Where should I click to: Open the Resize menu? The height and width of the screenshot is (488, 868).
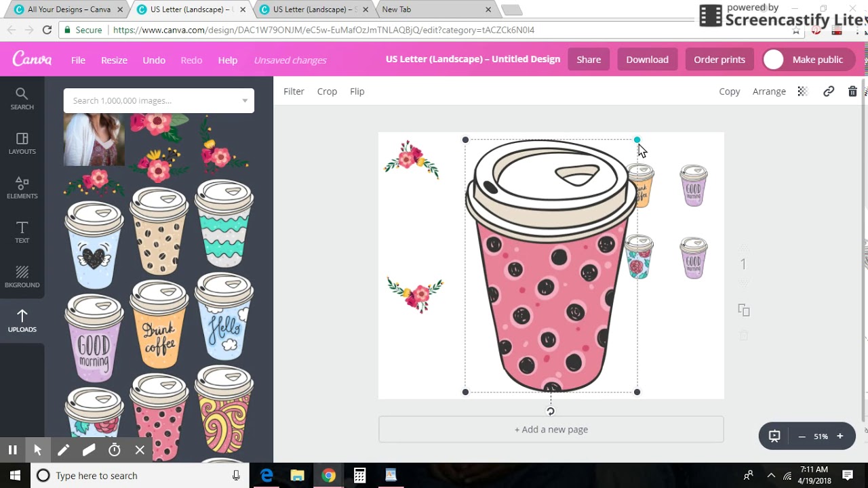point(114,60)
